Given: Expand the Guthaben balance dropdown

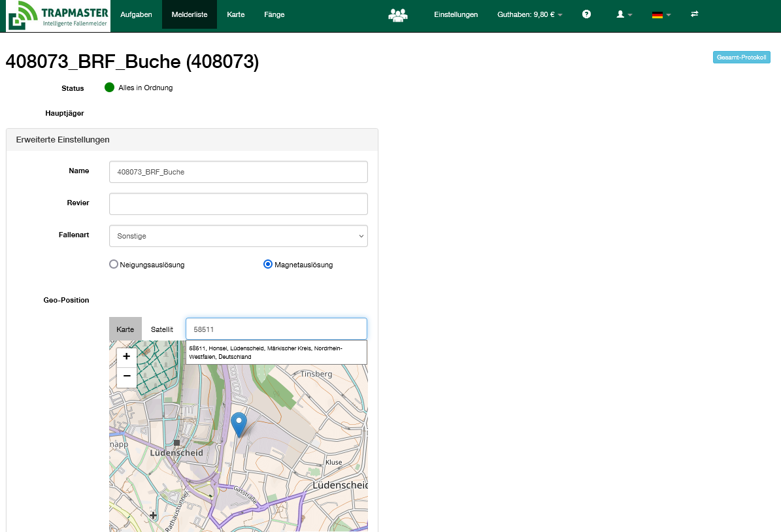Looking at the screenshot, I should coord(529,14).
